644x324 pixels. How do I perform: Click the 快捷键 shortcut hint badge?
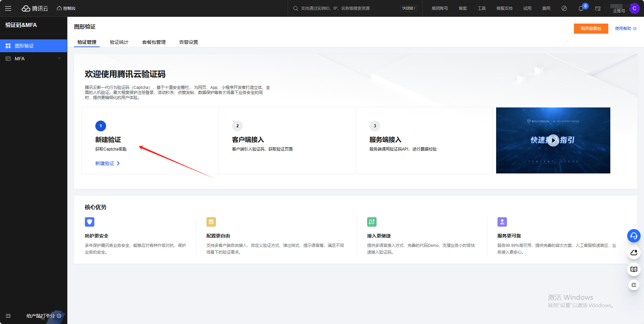pos(409,8)
